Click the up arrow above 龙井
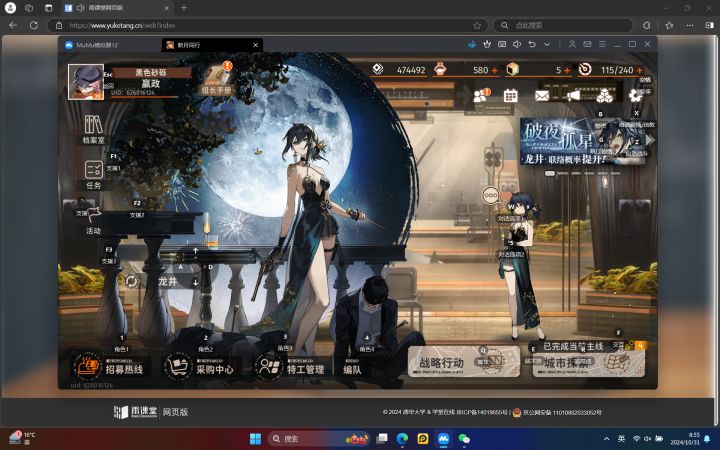 coord(196,251)
